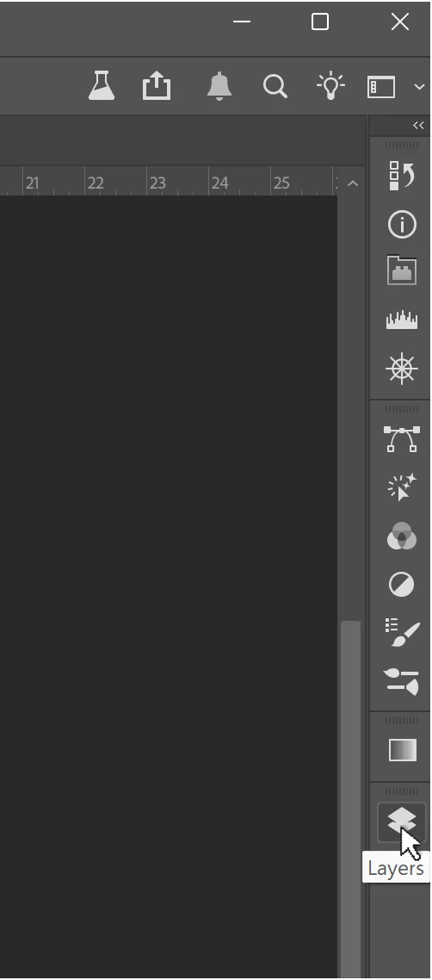Viewport: 432px width, 980px height.
Task: Open the Adjustments half-circle icon
Action: coord(401,585)
